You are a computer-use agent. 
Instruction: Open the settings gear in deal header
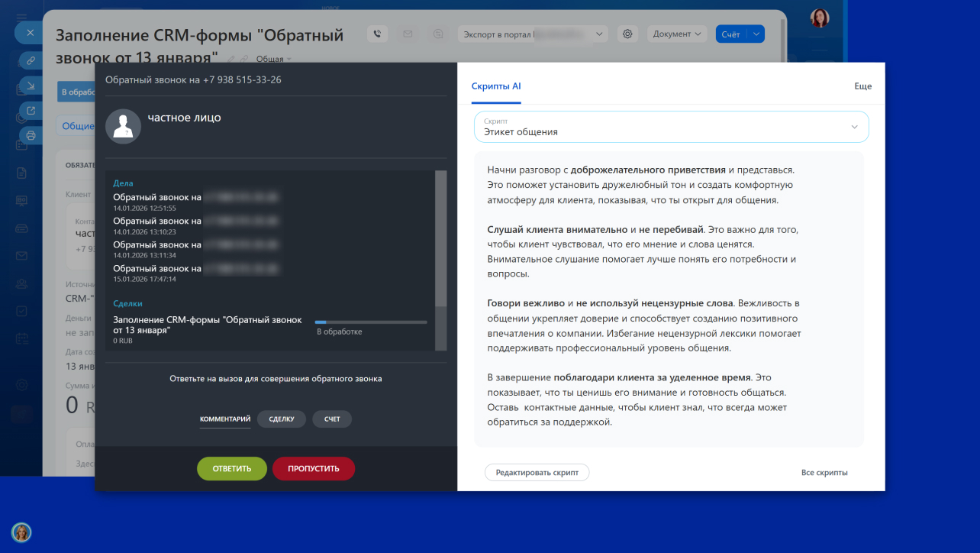(x=627, y=34)
